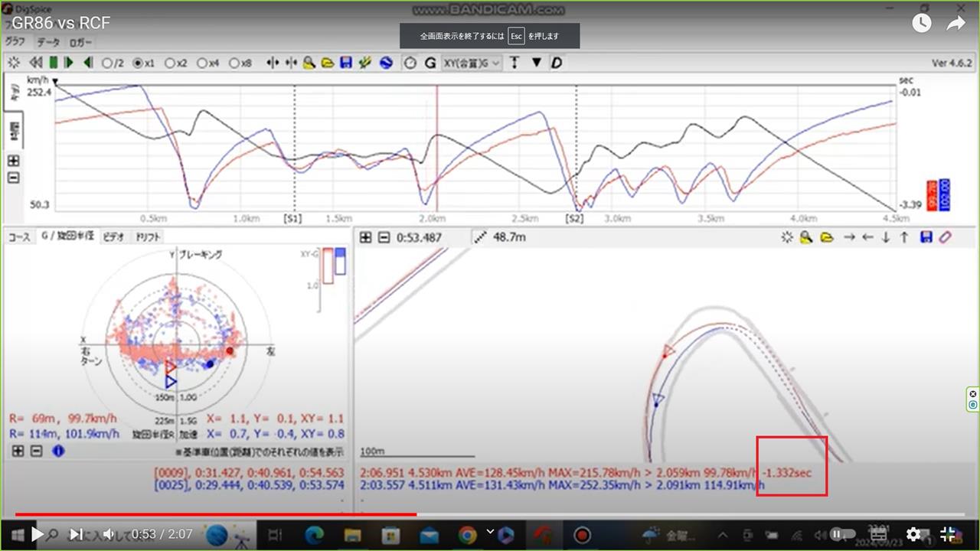
Task: Select the x2 speed radio button
Action: point(176,64)
